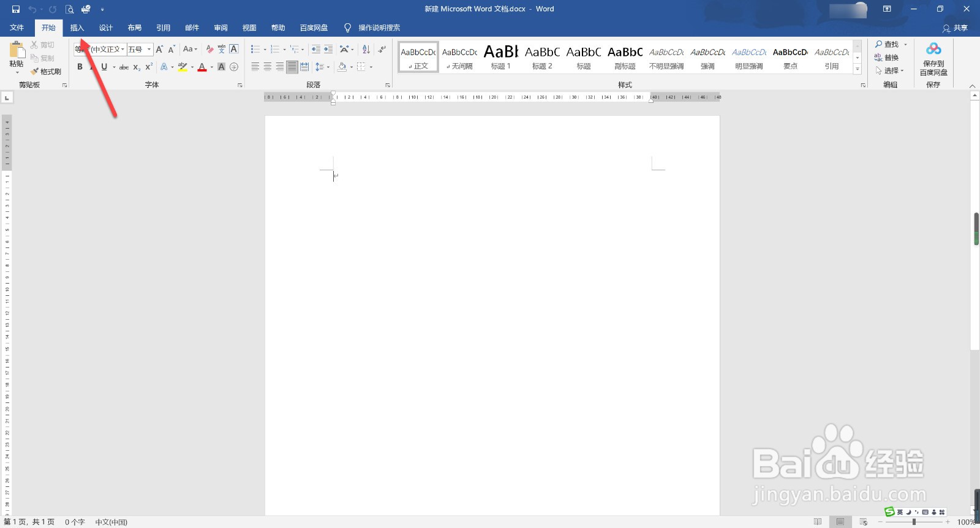
Task: Click the zoom out minus button
Action: tap(880, 522)
